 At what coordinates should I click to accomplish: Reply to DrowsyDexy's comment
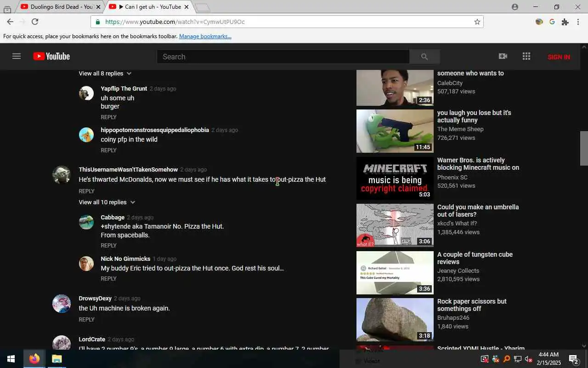pos(86,320)
